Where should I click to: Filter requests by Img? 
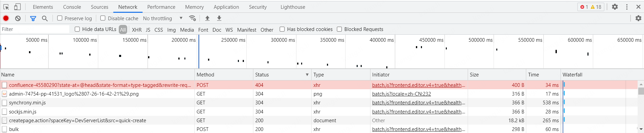[x=171, y=30]
